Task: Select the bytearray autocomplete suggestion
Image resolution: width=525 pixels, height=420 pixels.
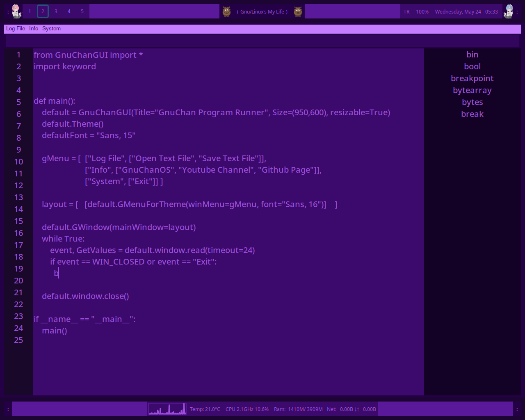Action: pyautogui.click(x=472, y=90)
